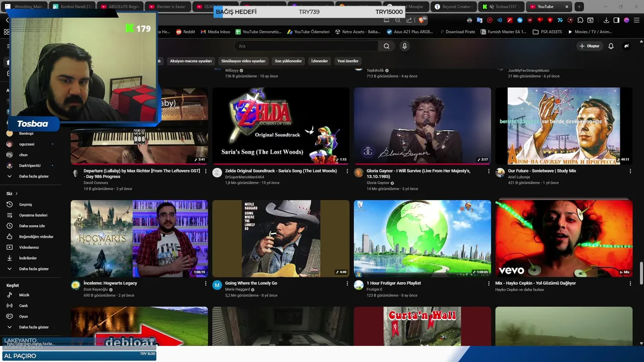Open the Dost Kayaoğlu channel avatar
Image resolution: width=644 pixels, height=362 pixels.
75,285
